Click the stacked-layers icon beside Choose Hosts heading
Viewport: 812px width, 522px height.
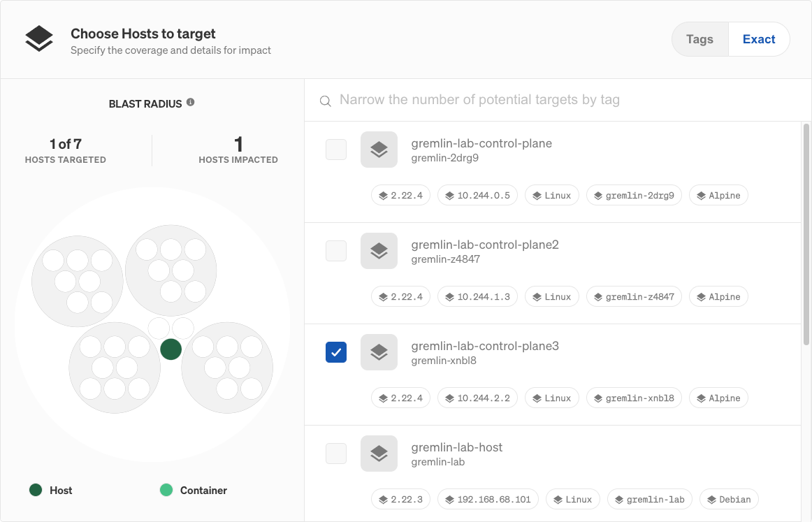pos(39,38)
